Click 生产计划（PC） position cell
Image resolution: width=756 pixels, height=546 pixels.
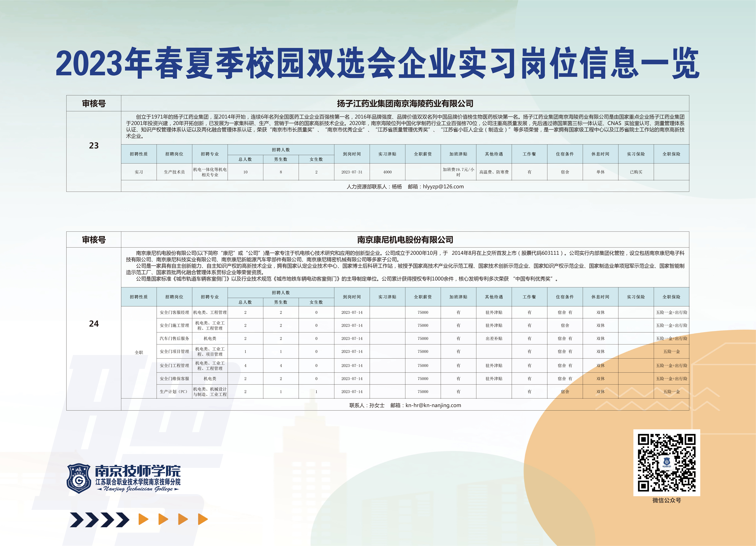pyautogui.click(x=174, y=392)
